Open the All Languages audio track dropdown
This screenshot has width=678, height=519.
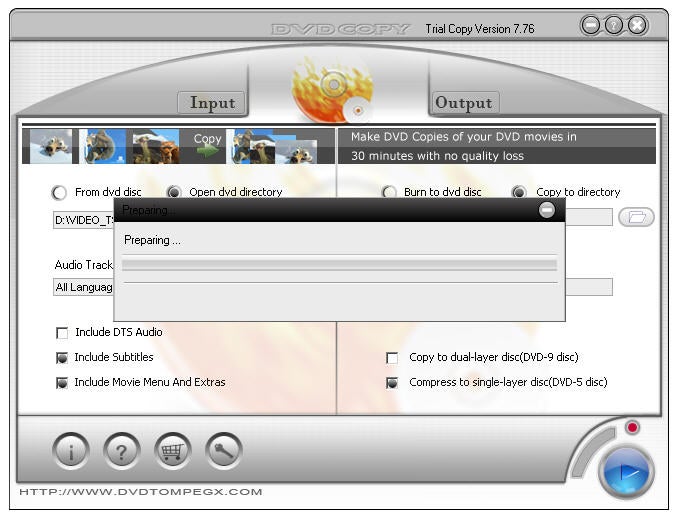pos(83,287)
